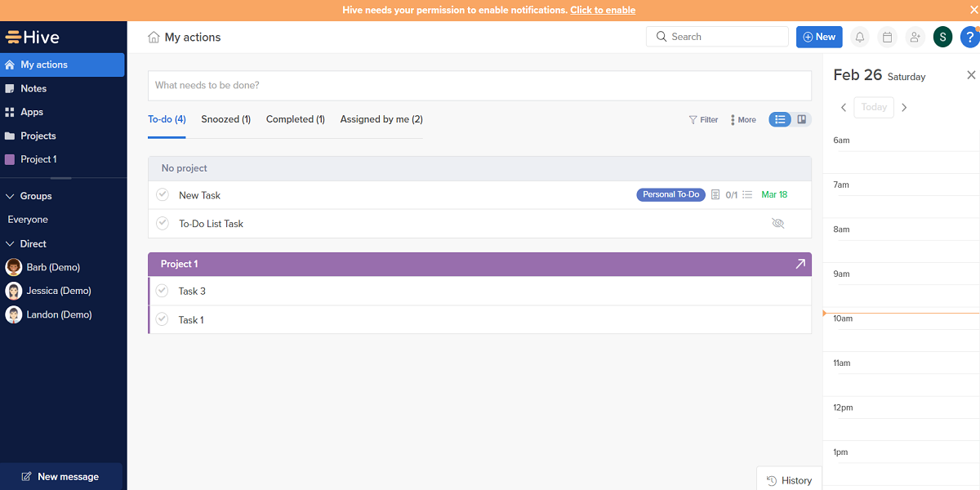Open the Filter options

703,119
